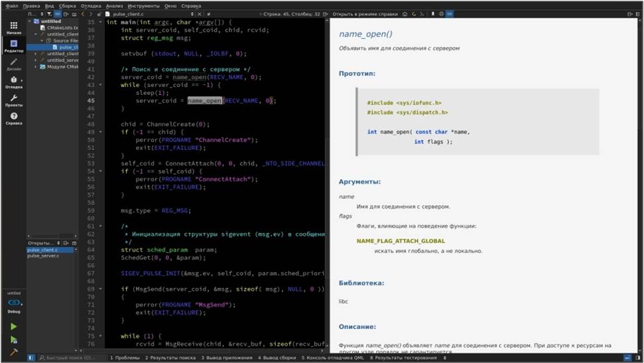Open the Начало welcome mode
The height and width of the screenshot is (363, 644).
click(13, 28)
